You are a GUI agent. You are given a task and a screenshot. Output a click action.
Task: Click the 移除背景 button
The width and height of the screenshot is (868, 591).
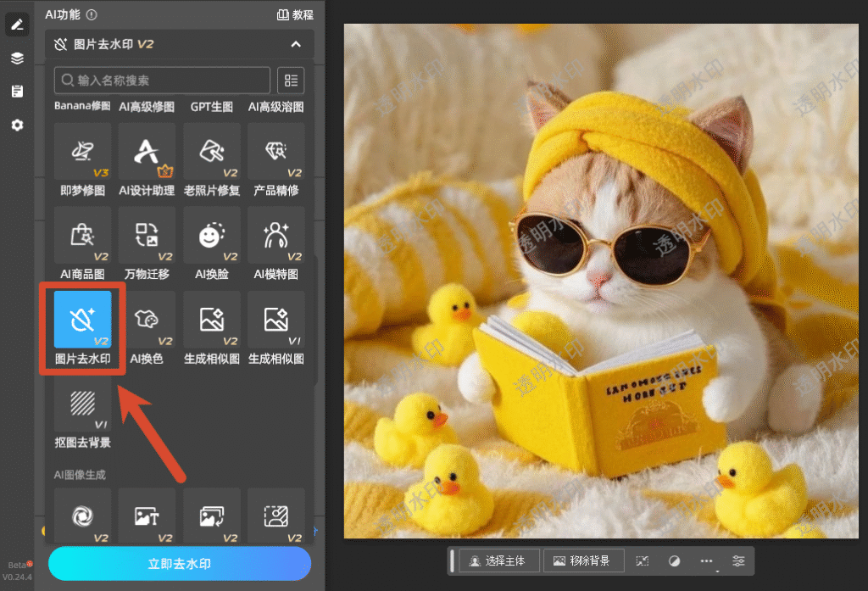coord(584,561)
